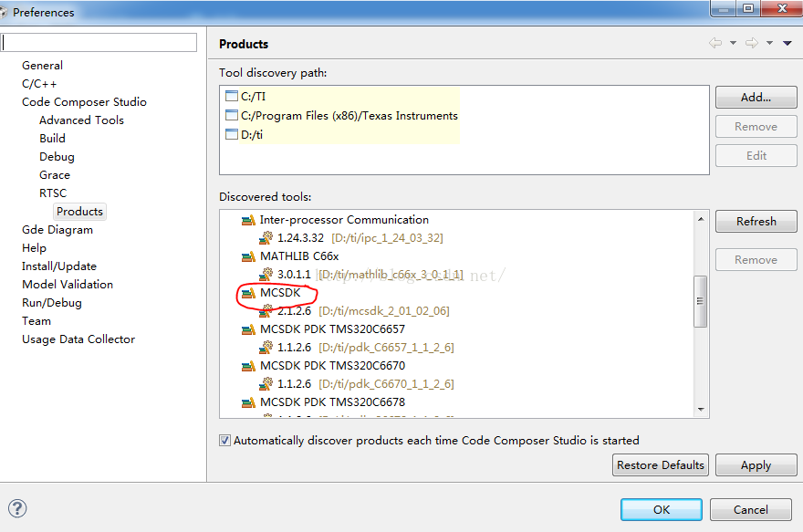This screenshot has height=532, width=803.
Task: Open the Forward history dropdown arrow
Action: [770, 43]
